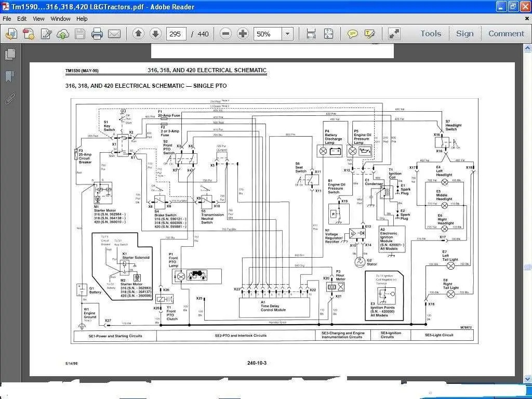Open the zoom level dropdown arrow
The height and width of the screenshot is (399, 532).
[287, 34]
